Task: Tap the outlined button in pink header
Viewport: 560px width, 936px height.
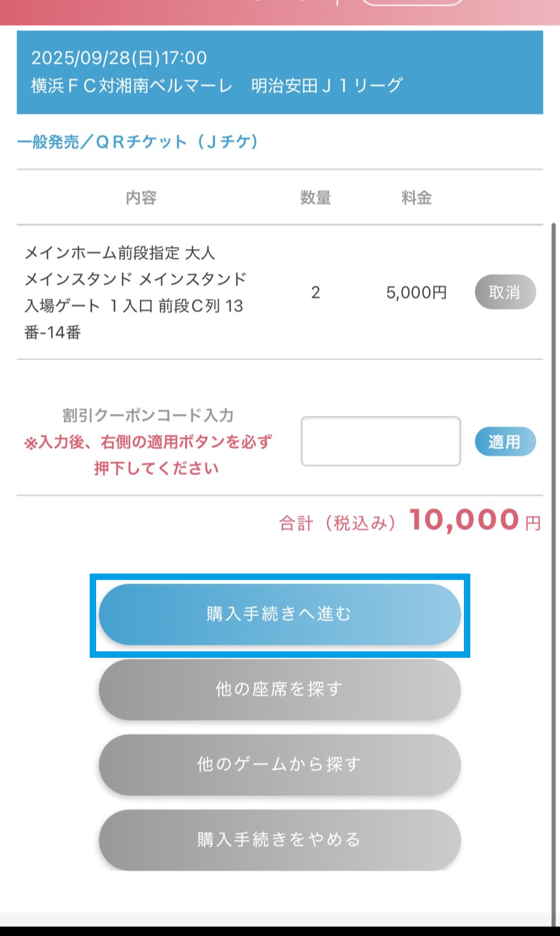Action: (x=412, y=3)
